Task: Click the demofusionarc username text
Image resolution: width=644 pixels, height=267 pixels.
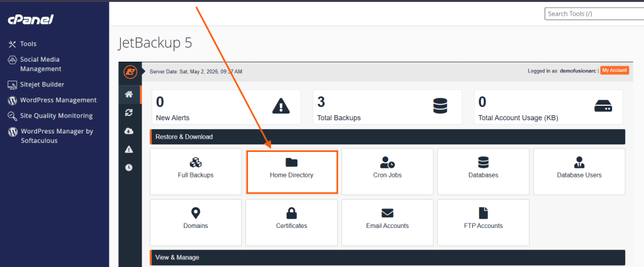Action: 578,71
